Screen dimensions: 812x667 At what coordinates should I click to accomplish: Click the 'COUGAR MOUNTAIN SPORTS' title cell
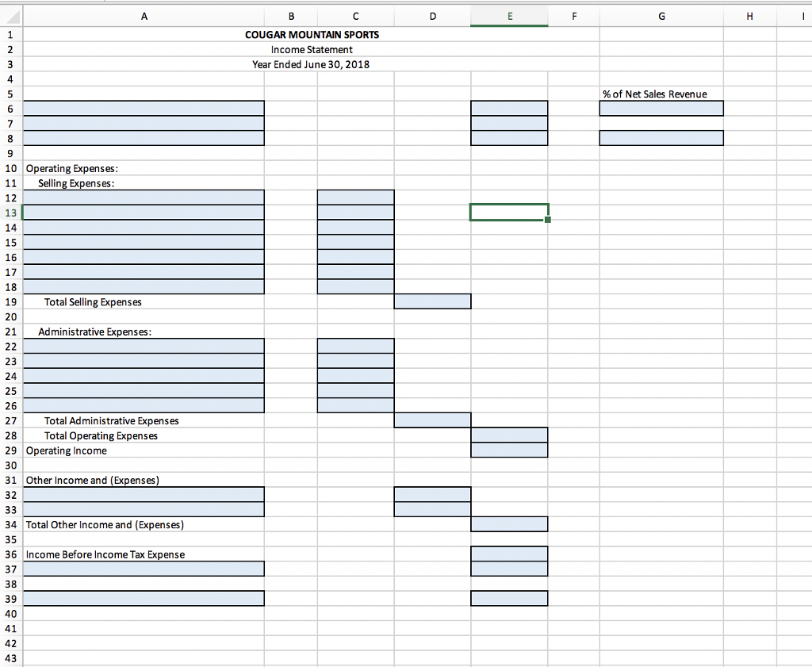pos(312,35)
